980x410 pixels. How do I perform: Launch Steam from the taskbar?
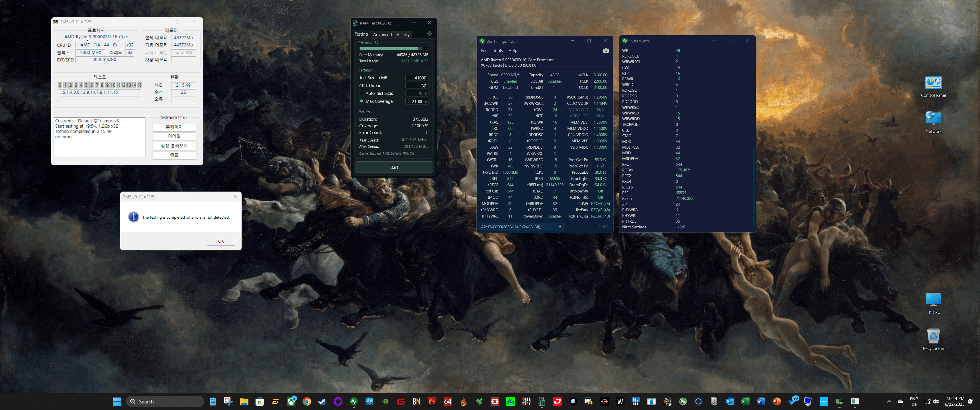322,402
